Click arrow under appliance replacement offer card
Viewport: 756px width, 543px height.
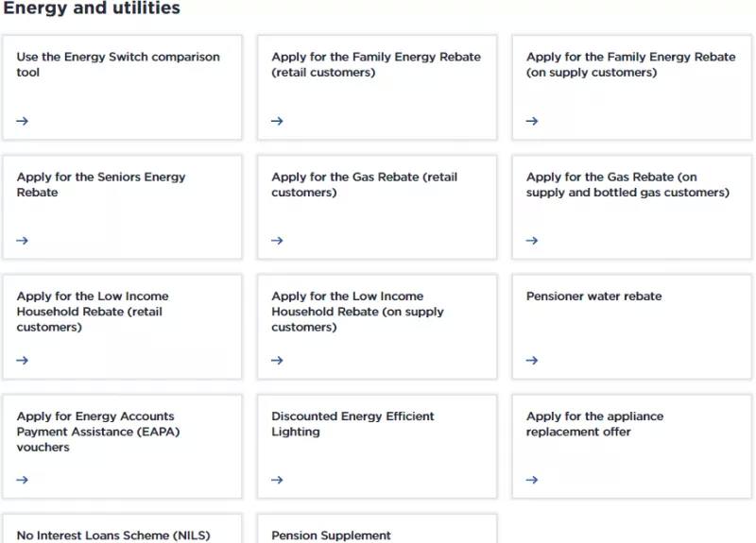tap(532, 480)
